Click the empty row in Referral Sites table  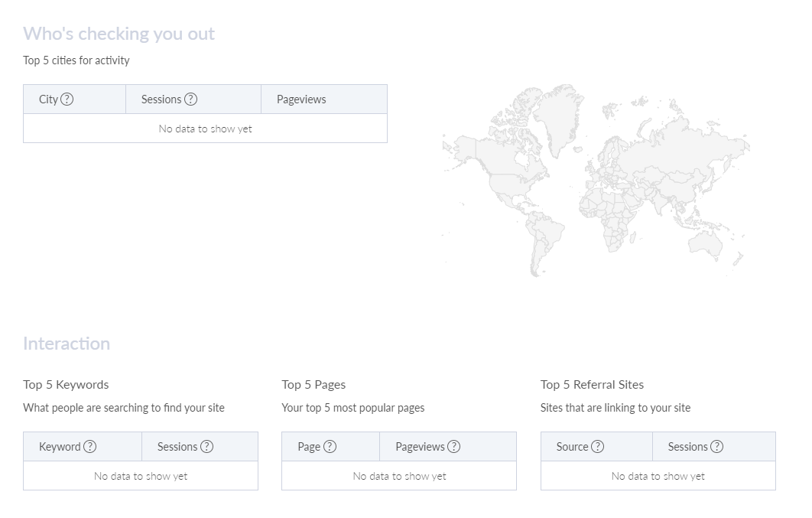point(658,476)
